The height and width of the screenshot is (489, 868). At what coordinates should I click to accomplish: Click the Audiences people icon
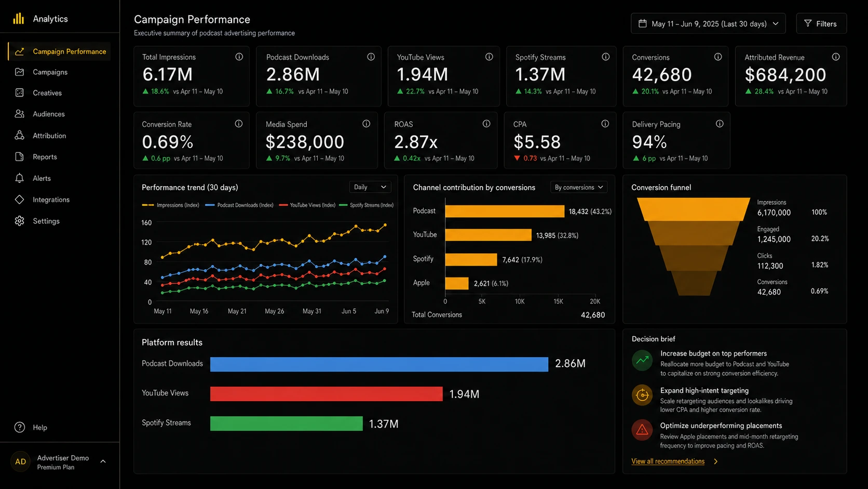pos(20,114)
